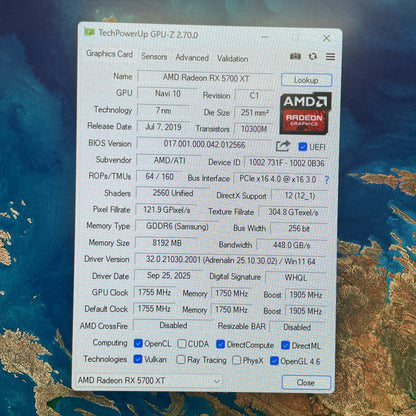Toggle the DirectML checkbox
Image resolution: width=416 pixels, height=416 pixels.
pos(285,345)
